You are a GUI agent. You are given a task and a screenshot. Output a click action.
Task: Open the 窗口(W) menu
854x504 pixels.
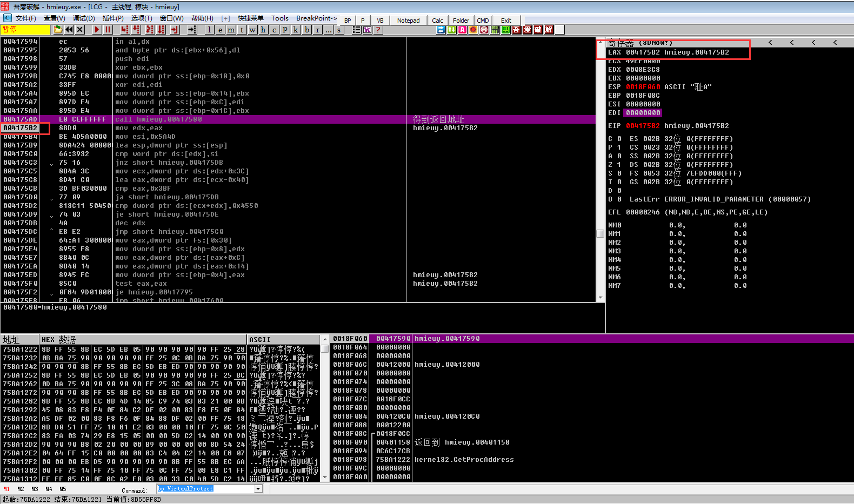tap(172, 18)
